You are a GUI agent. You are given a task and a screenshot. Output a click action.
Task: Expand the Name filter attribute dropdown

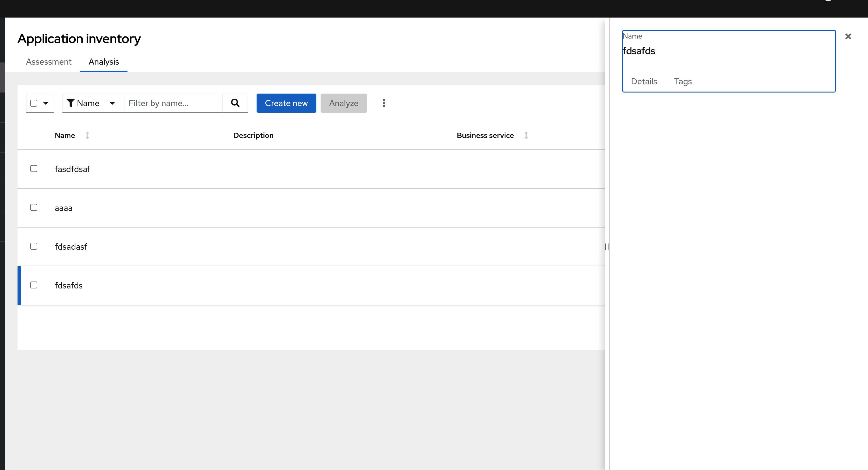[x=91, y=103]
